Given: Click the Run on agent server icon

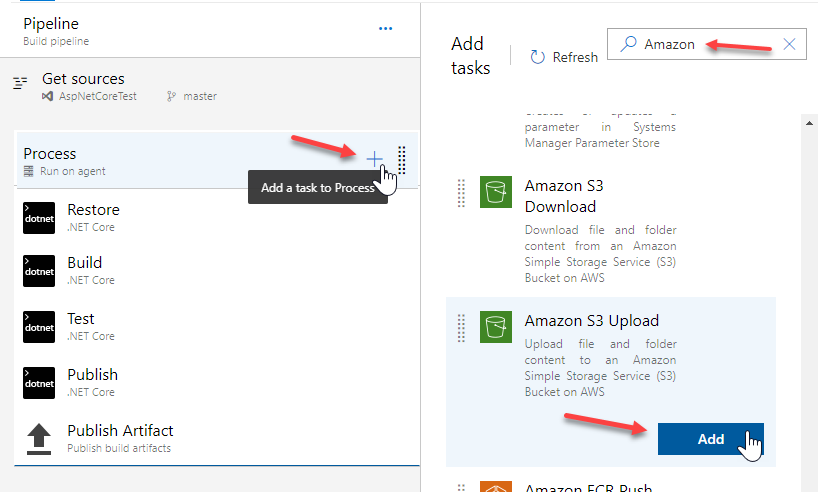Looking at the screenshot, I should (x=29, y=171).
